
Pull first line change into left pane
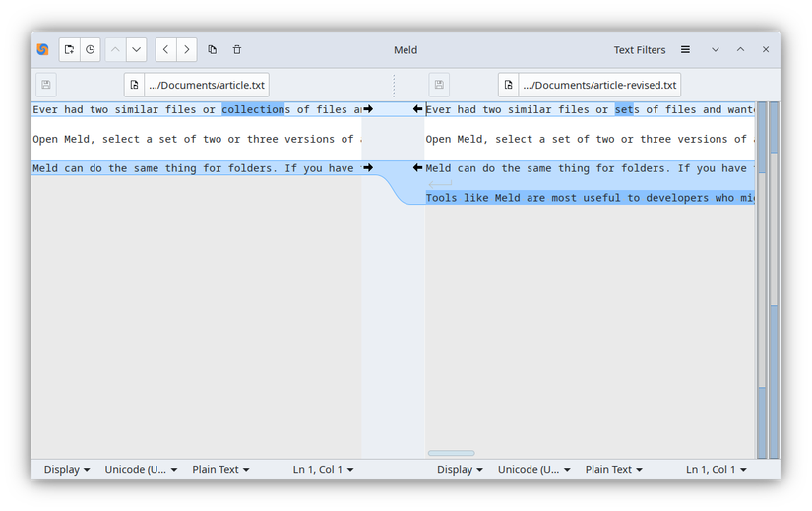pos(417,109)
